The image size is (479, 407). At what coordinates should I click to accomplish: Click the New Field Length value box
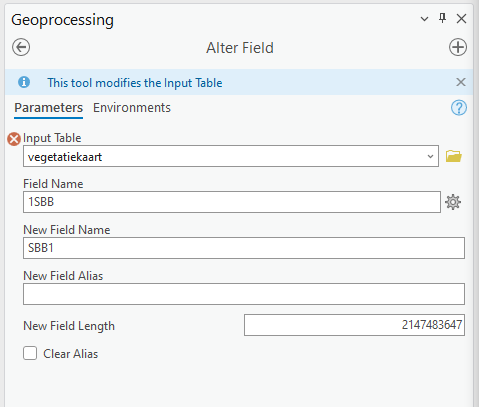tap(354, 325)
